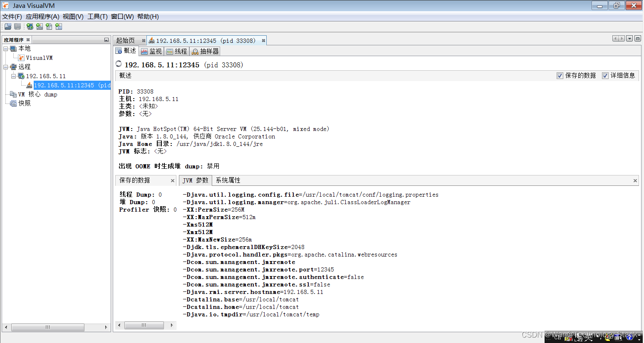Image resolution: width=644 pixels, height=343 pixels.
Task: Collapse the 远程 tree node
Action: pos(6,67)
